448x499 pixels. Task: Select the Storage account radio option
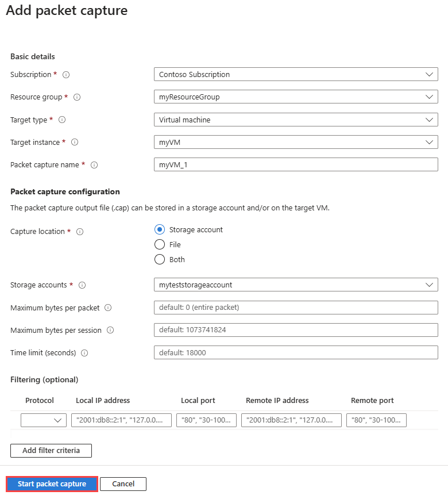pos(160,229)
